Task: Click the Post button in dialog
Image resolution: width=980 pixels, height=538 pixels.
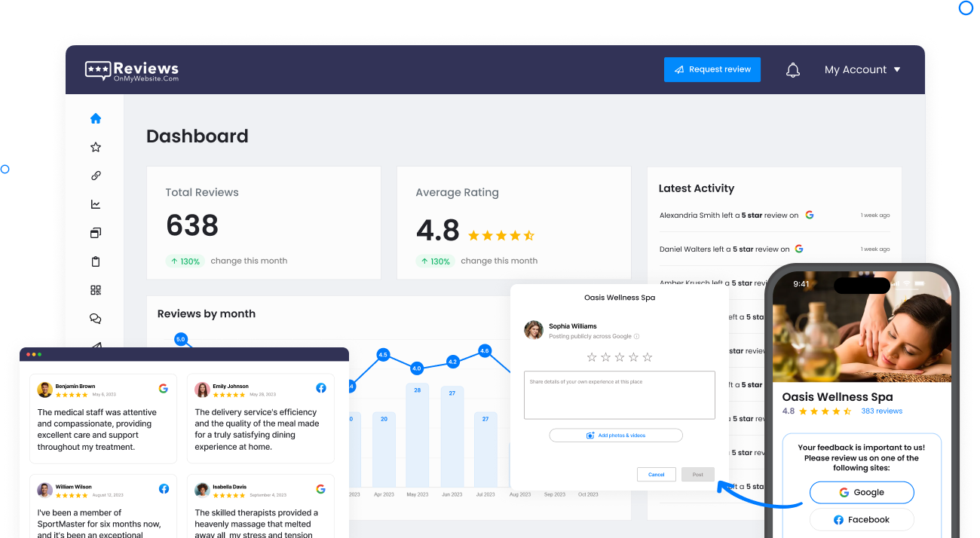Action: 697,475
